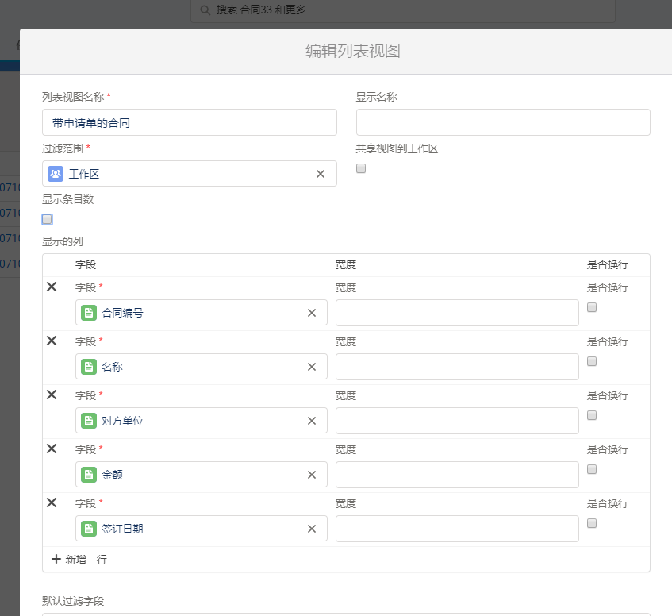Screen dimensions: 672x616
Task: Open the 合同编号 field selector
Action: 198,312
